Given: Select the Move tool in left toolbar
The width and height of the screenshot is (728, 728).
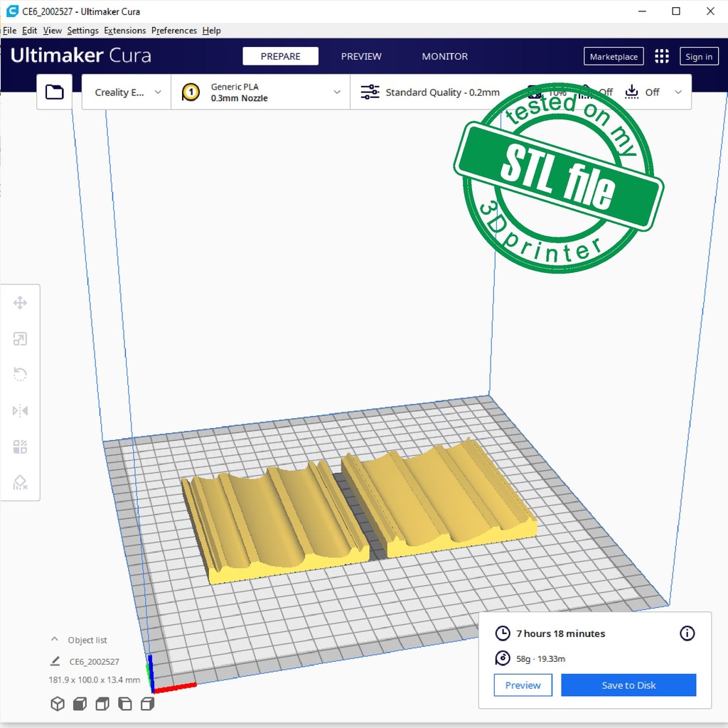Looking at the screenshot, I should point(20,304).
